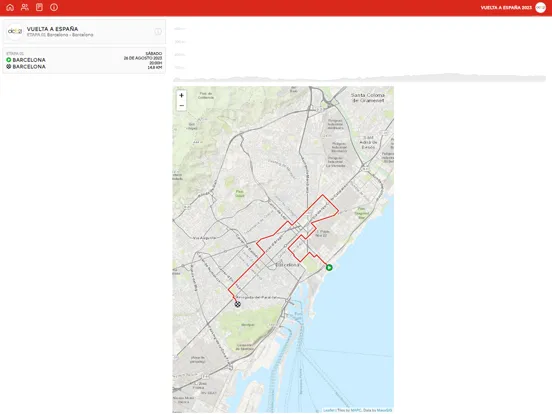
Task: Open the riders/people icon in header
Action: point(25,7)
